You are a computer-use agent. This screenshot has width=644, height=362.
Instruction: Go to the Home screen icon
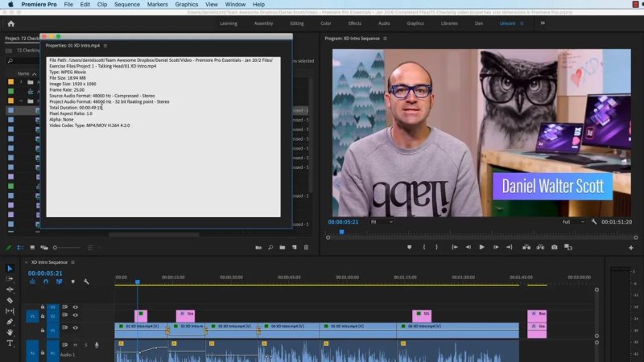click(11, 24)
